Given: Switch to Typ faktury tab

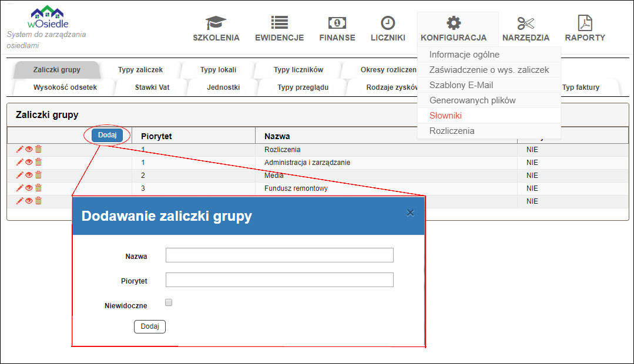Looking at the screenshot, I should coord(581,87).
